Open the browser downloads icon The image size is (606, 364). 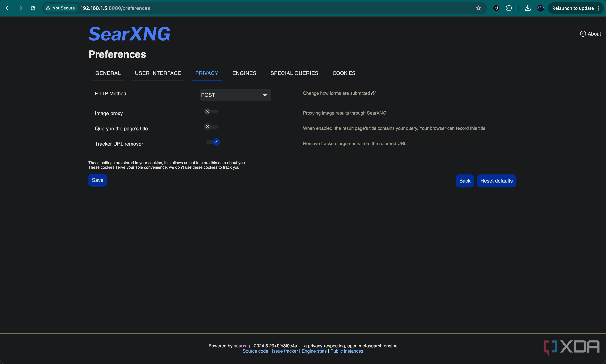click(527, 8)
